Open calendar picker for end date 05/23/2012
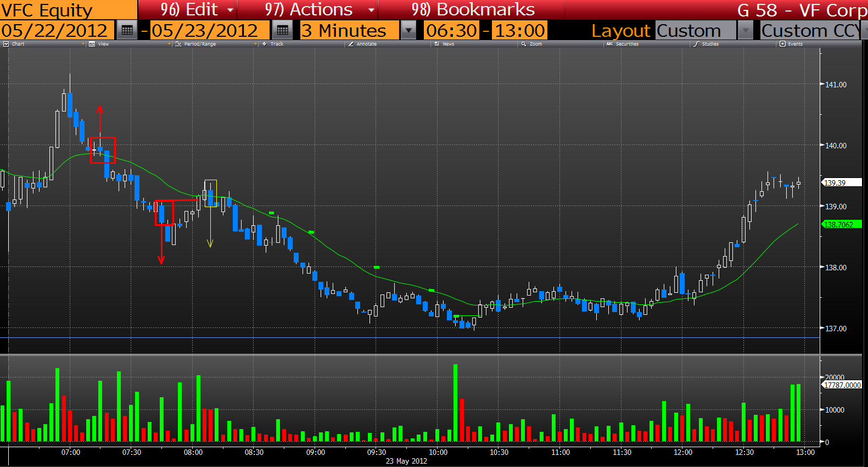Image resolution: width=868 pixels, height=467 pixels. click(x=283, y=30)
